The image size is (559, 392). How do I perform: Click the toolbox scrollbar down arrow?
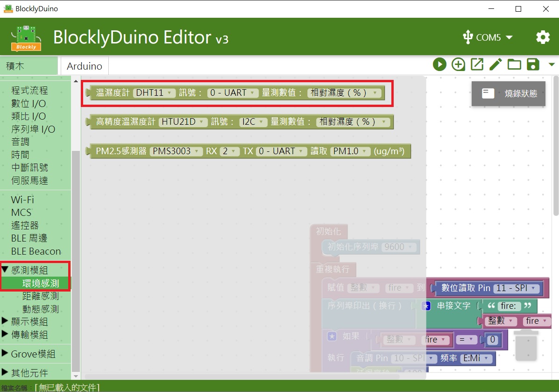[76, 376]
